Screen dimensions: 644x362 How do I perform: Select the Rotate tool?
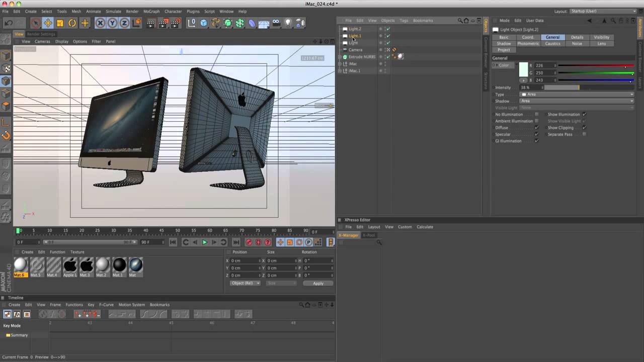point(72,23)
